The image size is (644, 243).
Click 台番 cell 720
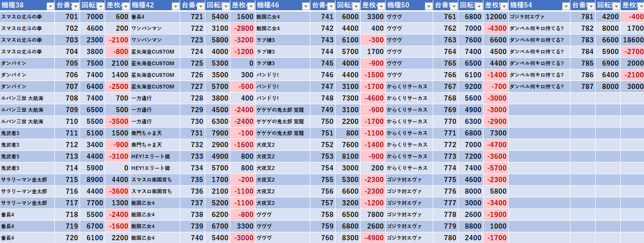(x=67, y=238)
